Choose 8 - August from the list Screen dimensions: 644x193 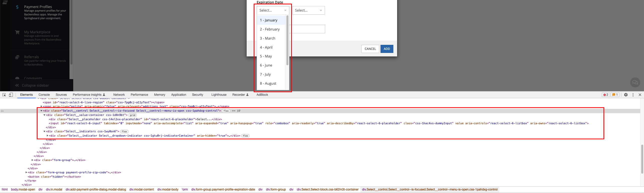[x=271, y=83]
